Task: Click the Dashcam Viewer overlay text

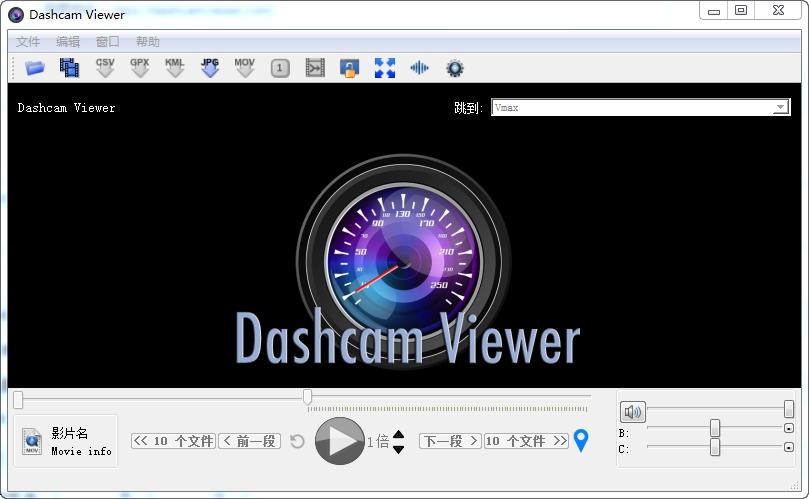Action: 66,108
